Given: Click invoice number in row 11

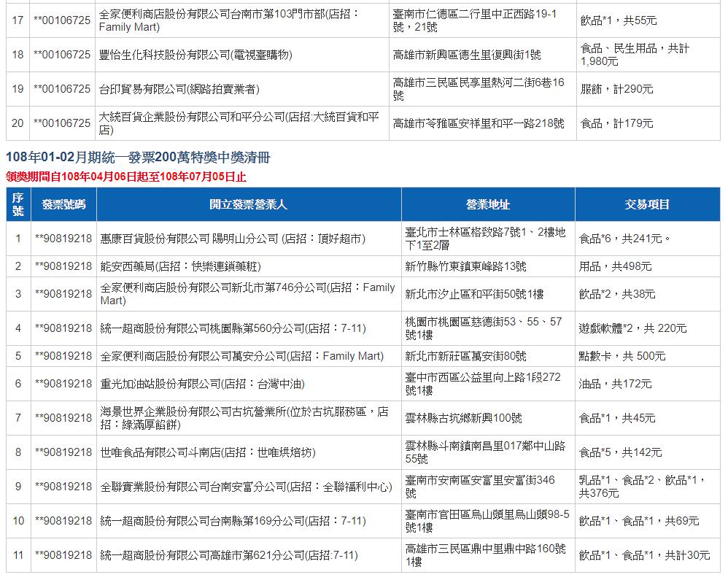Looking at the screenshot, I should 63,555.
